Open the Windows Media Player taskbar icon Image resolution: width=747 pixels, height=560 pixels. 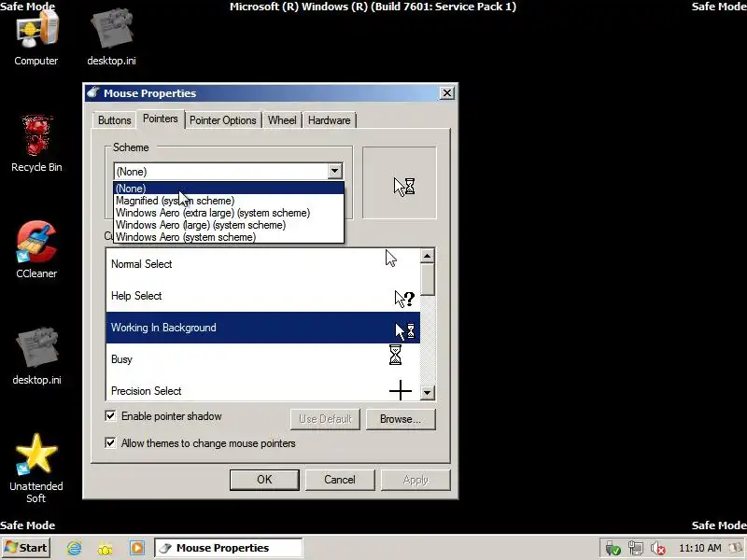(136, 548)
